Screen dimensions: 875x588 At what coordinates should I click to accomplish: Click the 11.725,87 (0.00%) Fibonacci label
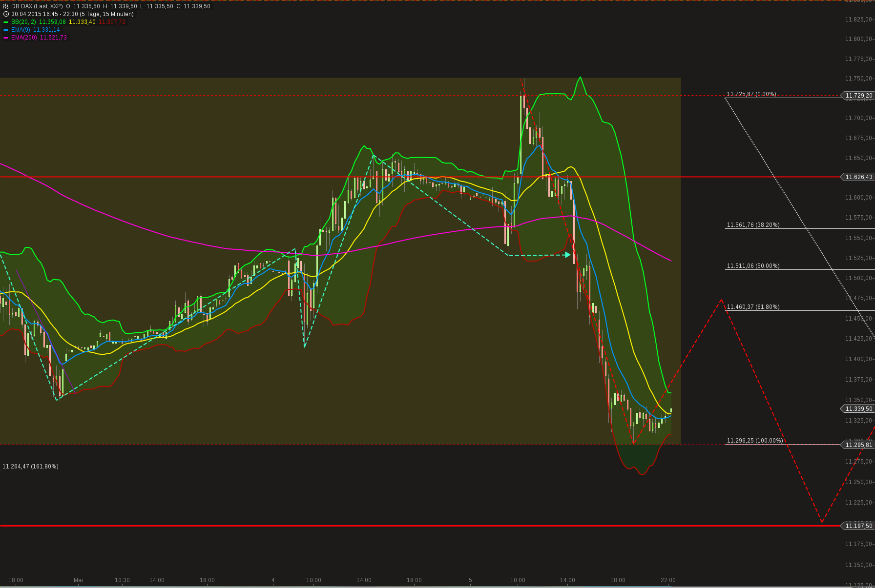coord(751,94)
